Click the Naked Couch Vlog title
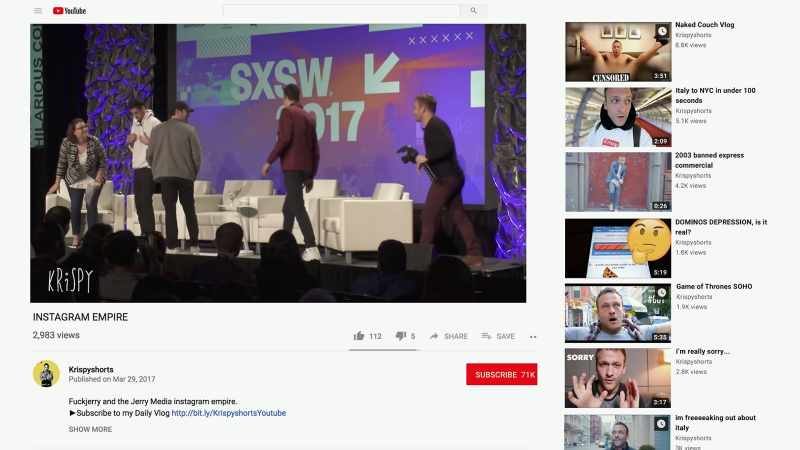 click(705, 24)
